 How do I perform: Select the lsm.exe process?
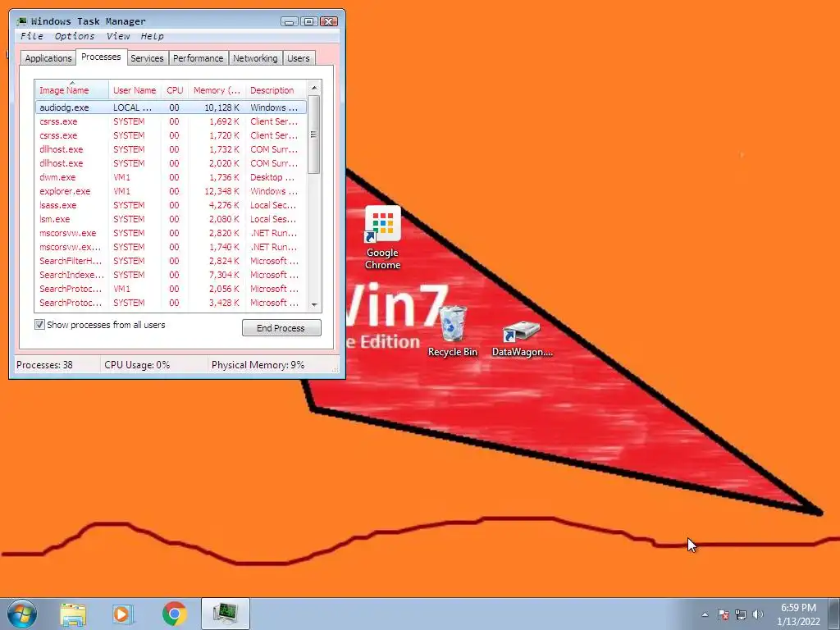click(171, 219)
